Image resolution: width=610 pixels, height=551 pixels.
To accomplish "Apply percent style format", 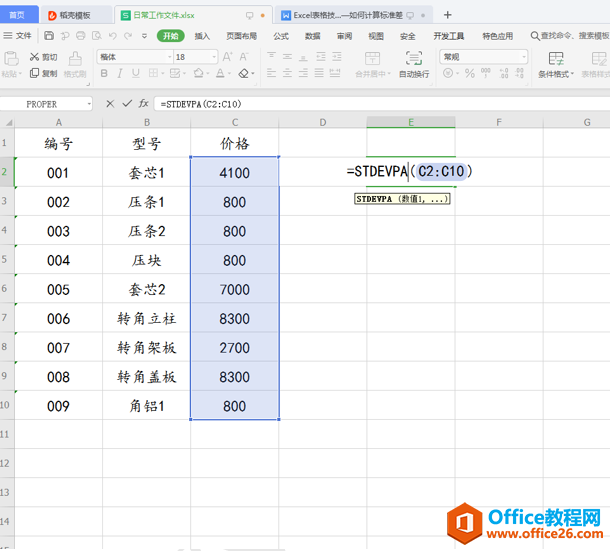I will tap(470, 73).
